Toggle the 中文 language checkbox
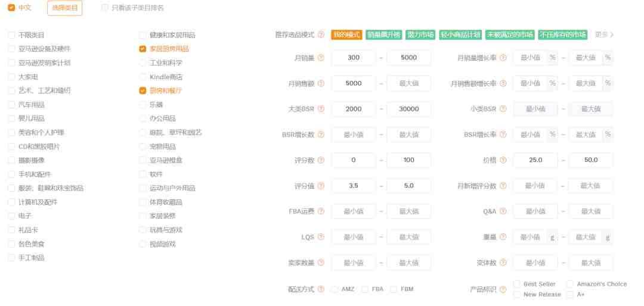 click(11, 7)
